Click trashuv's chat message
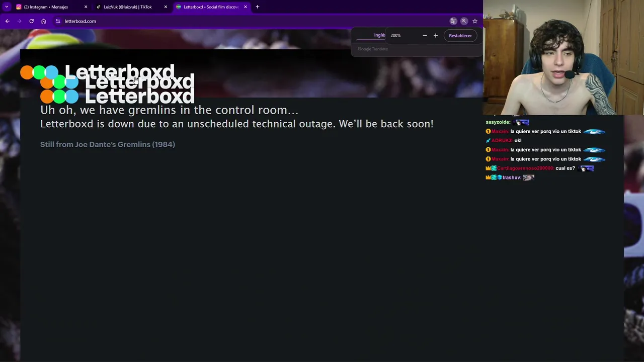 point(510,177)
